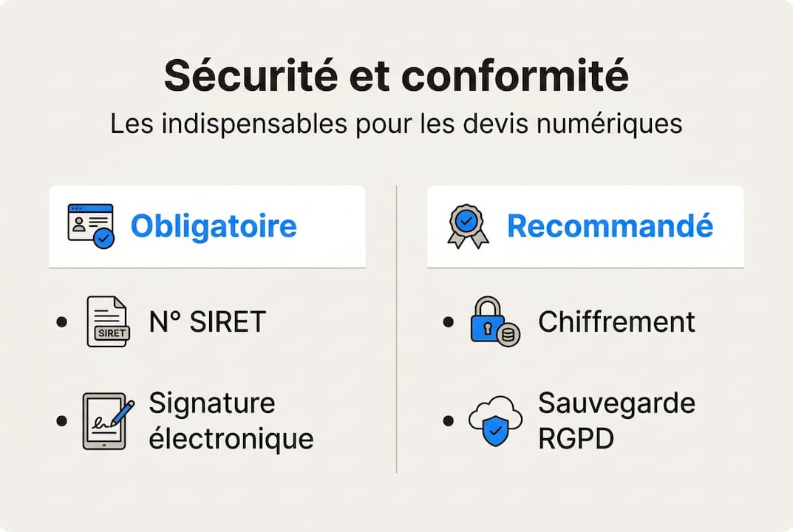This screenshot has width=793, height=532.
Task: Click the bullet point before Chiffrement
Action: 448,323
